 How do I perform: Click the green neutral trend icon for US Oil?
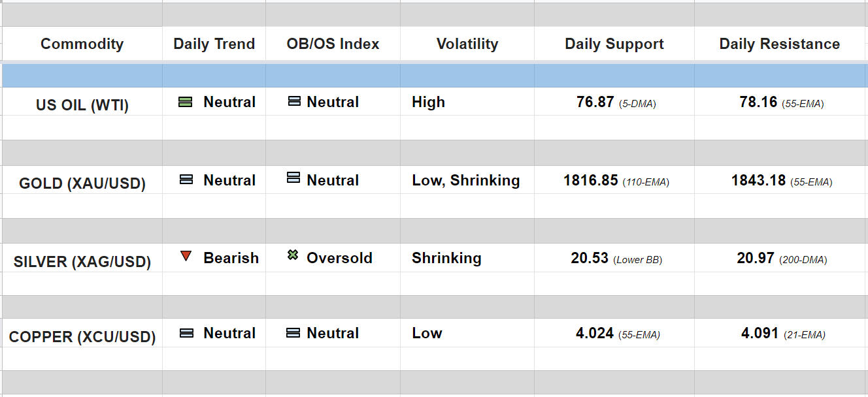(x=186, y=102)
